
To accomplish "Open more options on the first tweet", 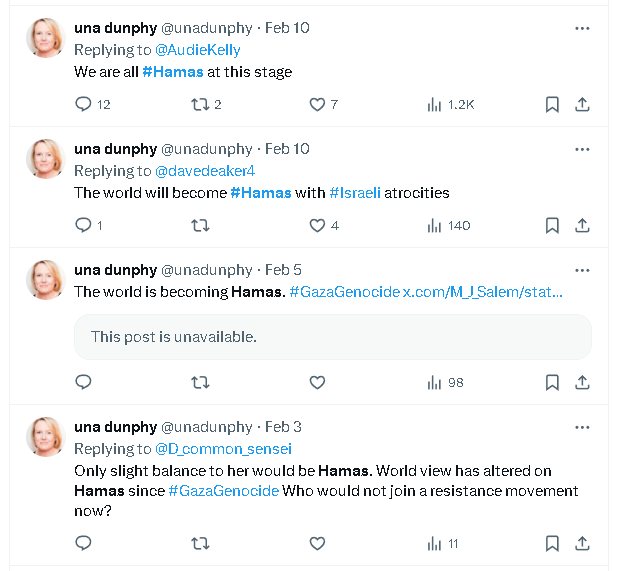I will (x=582, y=28).
